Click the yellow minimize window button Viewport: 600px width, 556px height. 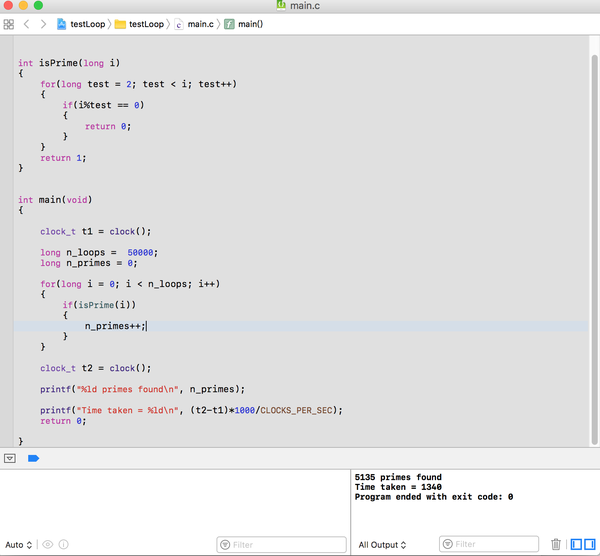(23, 5)
